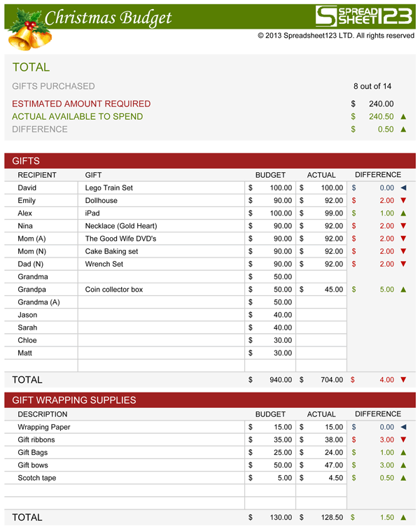Screen dimensions: 420x529
Task: Click the blue left arrow in David row
Action: (x=403, y=188)
